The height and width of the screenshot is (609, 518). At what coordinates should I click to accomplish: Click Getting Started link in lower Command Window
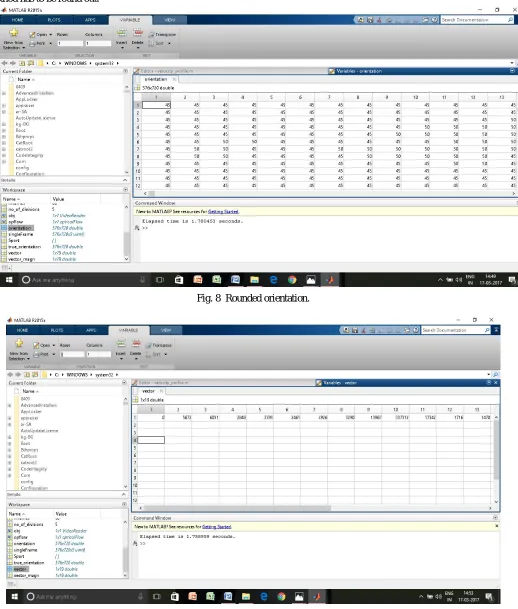click(217, 527)
